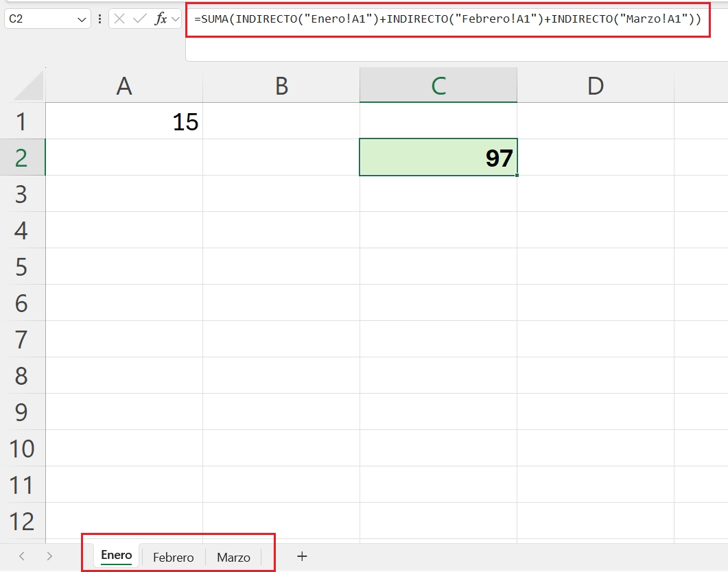Switch to the Marzo sheet tab
Screen dimensions: 728x572
(x=233, y=557)
